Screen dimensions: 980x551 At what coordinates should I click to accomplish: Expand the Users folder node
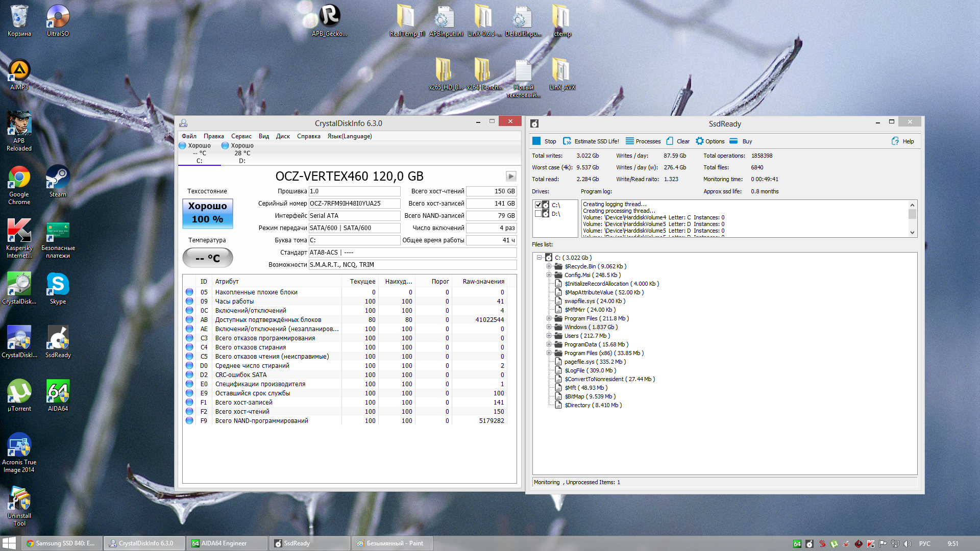pos(549,336)
